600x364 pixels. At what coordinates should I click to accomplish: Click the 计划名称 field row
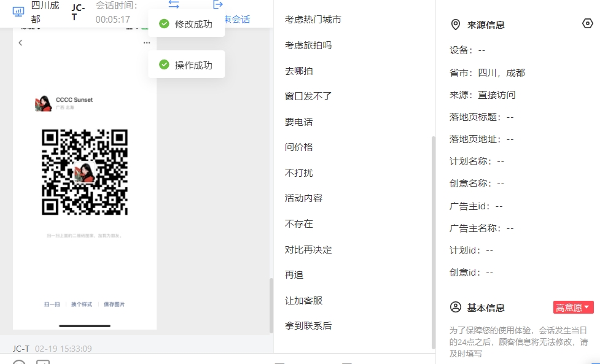pyautogui.click(x=477, y=161)
